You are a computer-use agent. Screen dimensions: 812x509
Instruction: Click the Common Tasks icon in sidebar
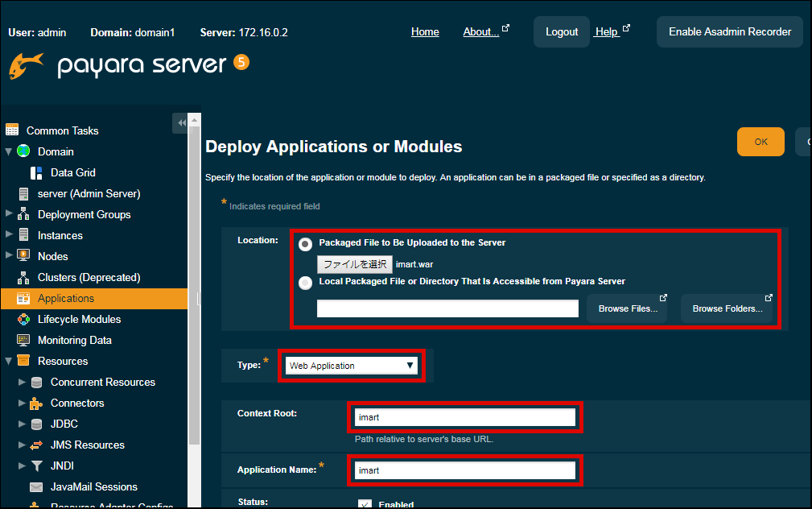[12, 130]
